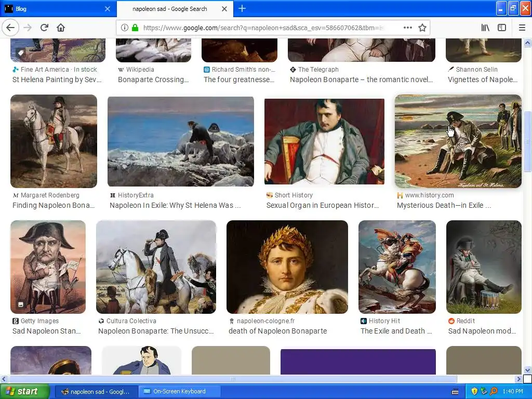Click 'The four greatnesse...' title
This screenshot has width=532, height=399.
pos(239,79)
